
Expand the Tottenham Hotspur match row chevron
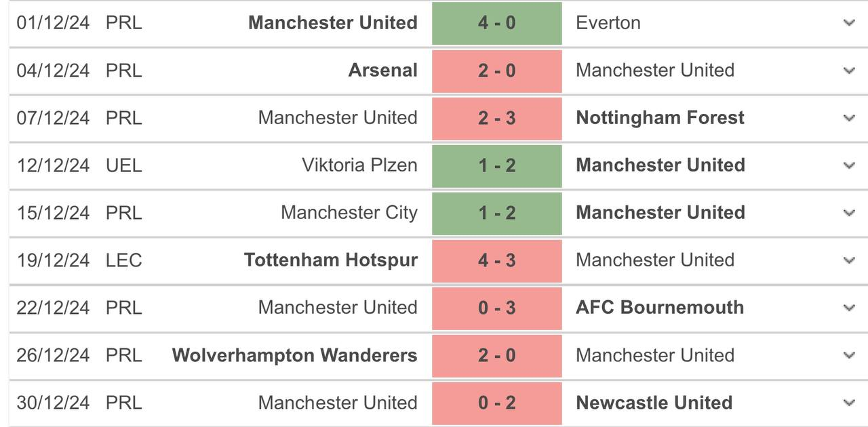pos(849,260)
